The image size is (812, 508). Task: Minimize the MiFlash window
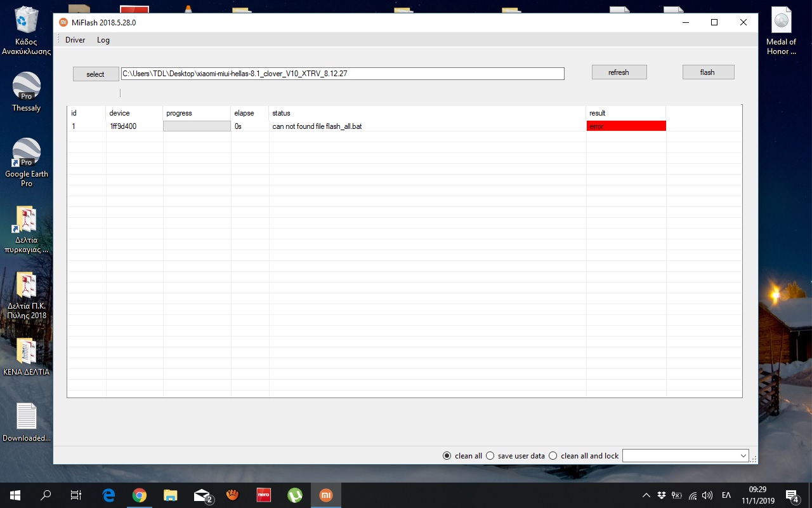686,22
